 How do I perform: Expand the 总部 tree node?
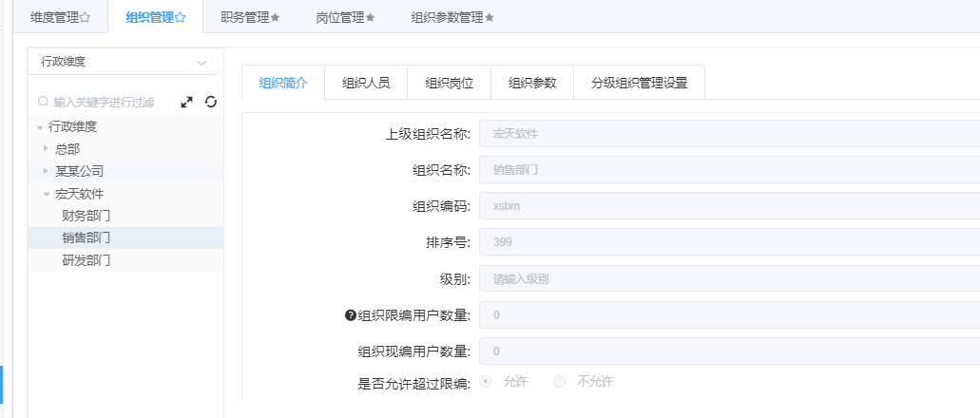[45, 148]
